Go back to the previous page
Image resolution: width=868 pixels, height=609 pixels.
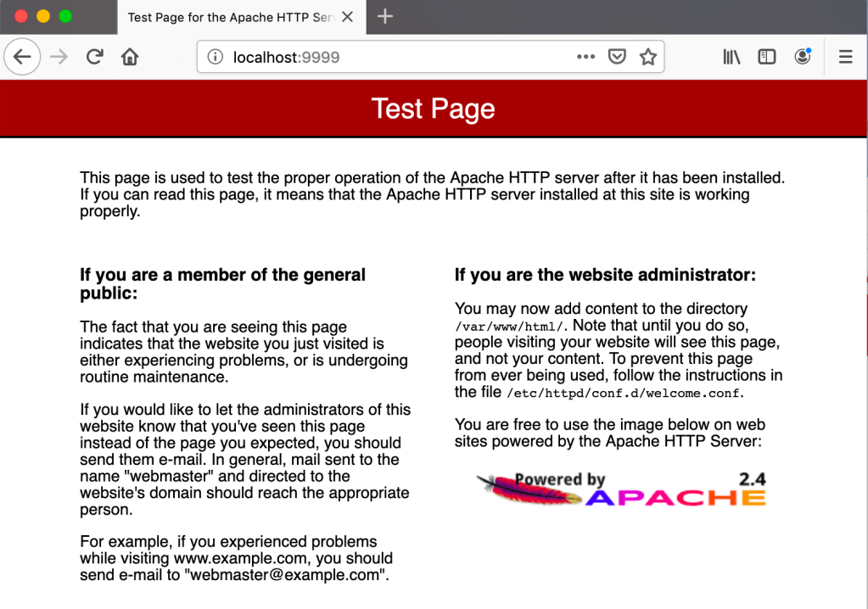coord(22,57)
